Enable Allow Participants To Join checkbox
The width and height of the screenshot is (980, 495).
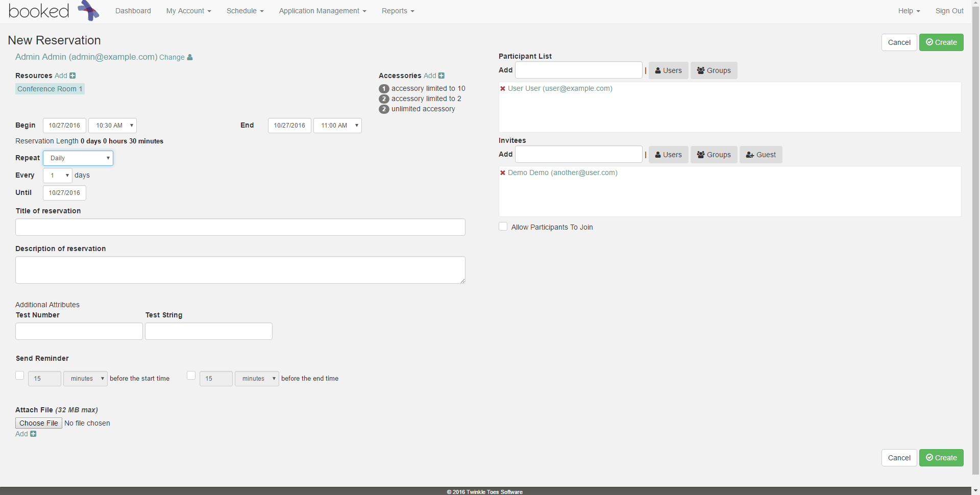[503, 227]
